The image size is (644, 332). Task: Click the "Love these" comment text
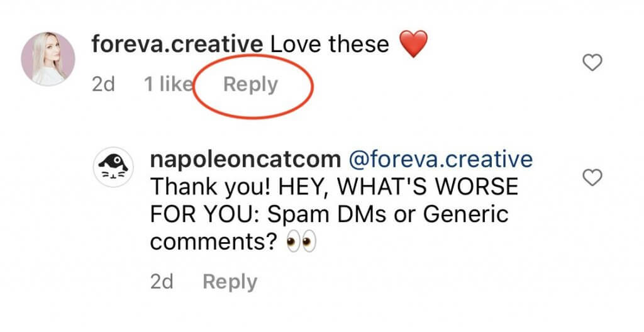tap(330, 45)
